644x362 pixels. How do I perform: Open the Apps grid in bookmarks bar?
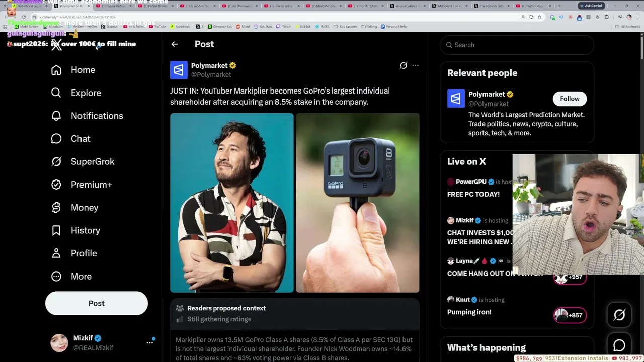(x=5, y=27)
